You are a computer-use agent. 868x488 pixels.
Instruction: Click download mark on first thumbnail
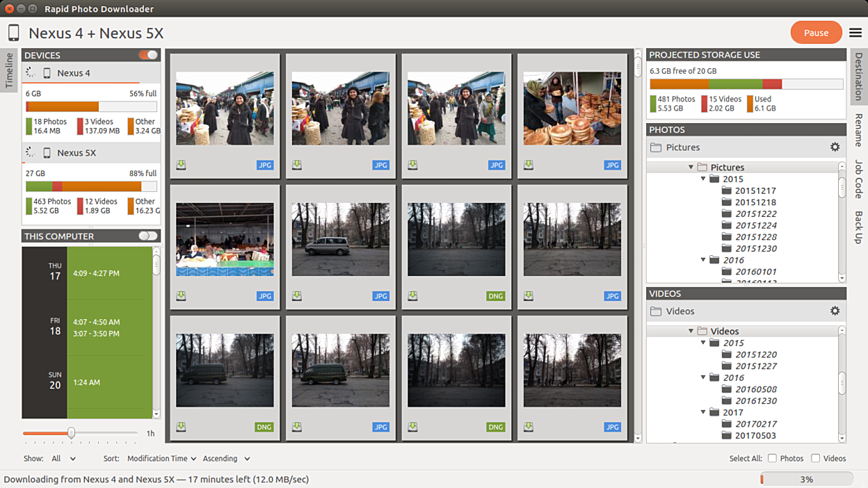click(x=181, y=165)
